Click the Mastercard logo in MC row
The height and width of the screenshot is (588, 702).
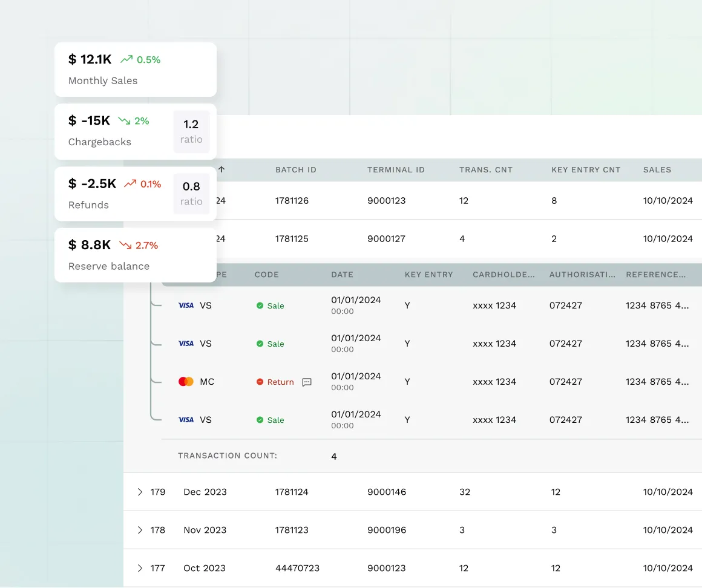click(x=186, y=382)
